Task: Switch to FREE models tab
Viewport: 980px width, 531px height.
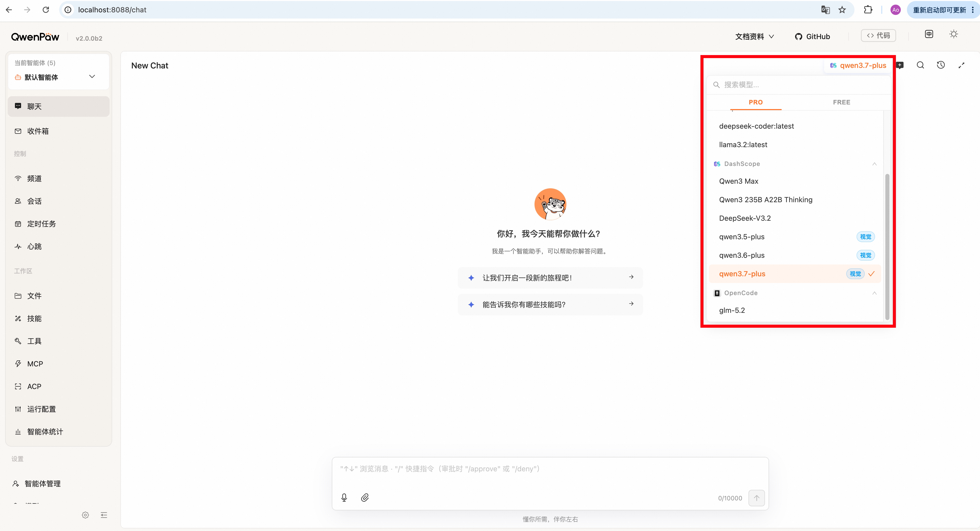Action: [x=842, y=102]
